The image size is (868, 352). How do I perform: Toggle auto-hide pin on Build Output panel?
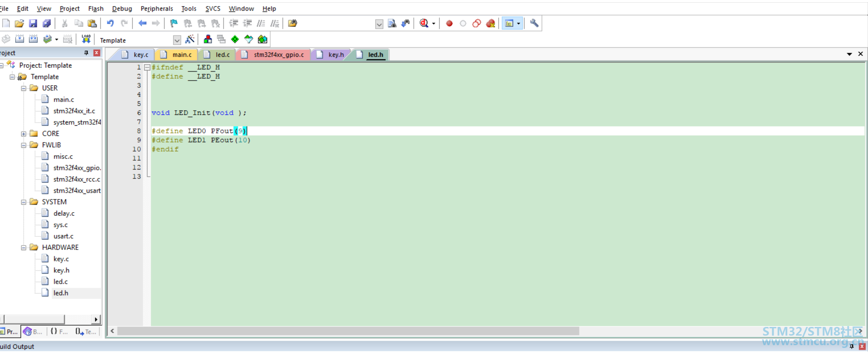[852, 347]
